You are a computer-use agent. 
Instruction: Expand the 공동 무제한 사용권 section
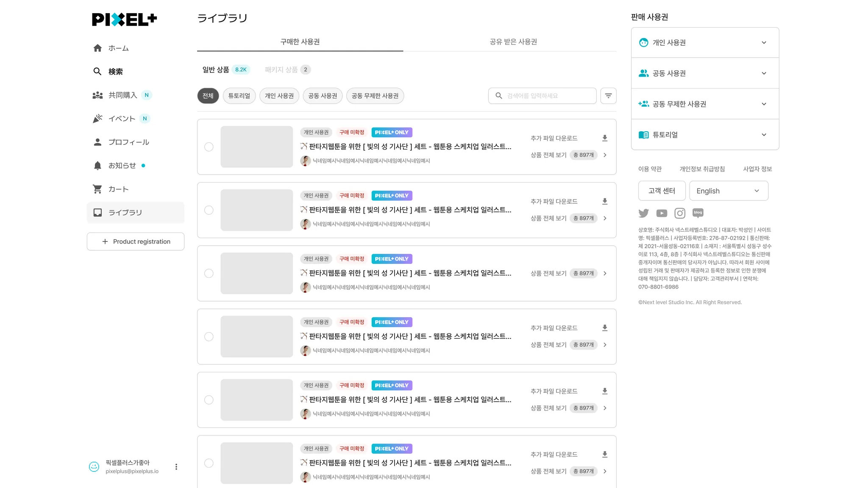coord(705,104)
